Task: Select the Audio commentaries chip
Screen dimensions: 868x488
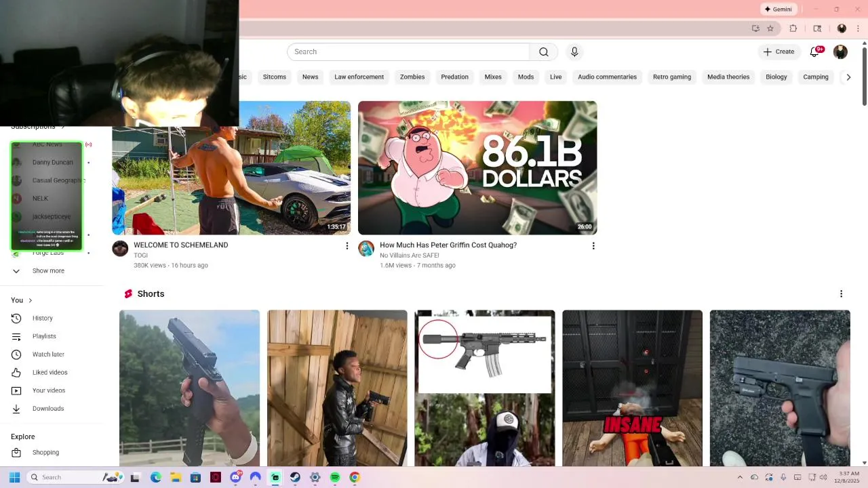Action: click(607, 77)
